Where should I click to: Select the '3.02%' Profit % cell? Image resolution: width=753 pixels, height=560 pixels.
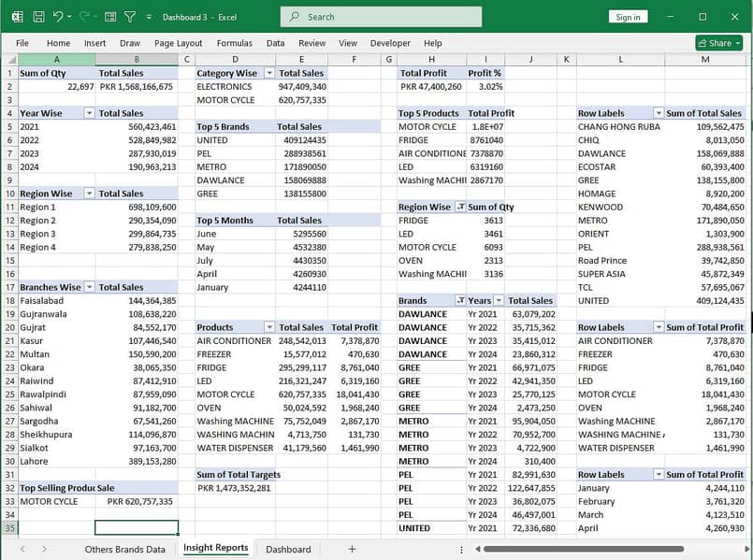tap(485, 86)
